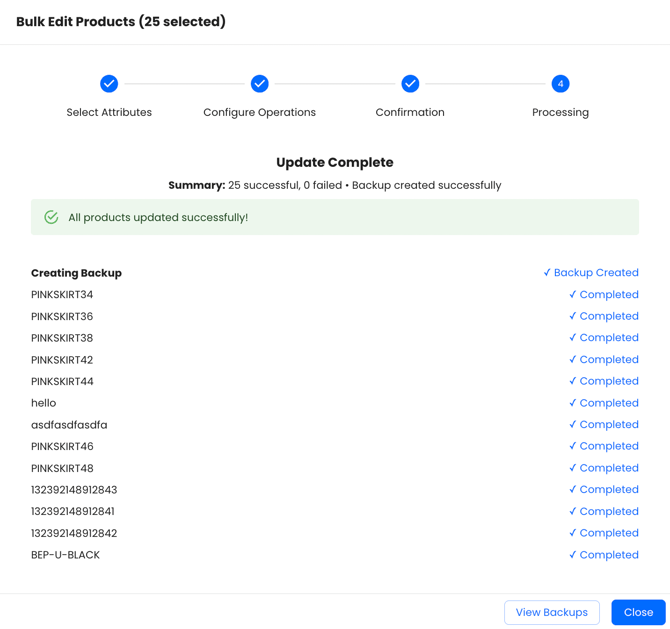
Task: Select the Processing step label
Action: click(560, 113)
